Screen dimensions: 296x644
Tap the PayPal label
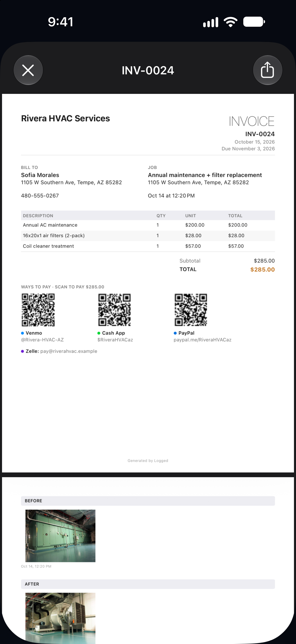click(186, 333)
